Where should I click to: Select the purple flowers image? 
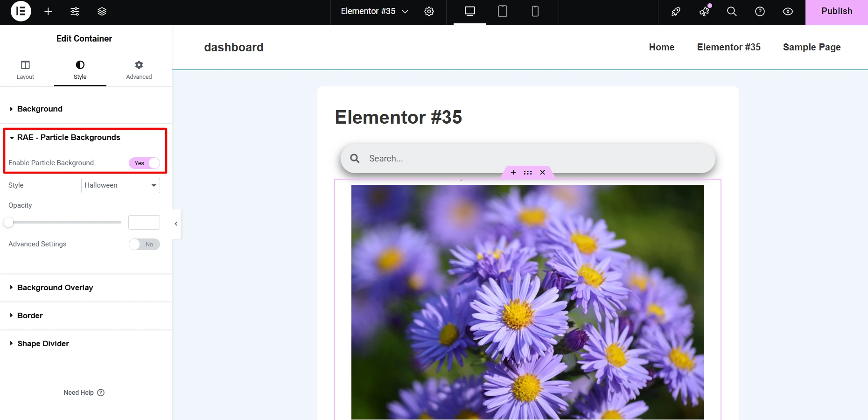click(528, 302)
